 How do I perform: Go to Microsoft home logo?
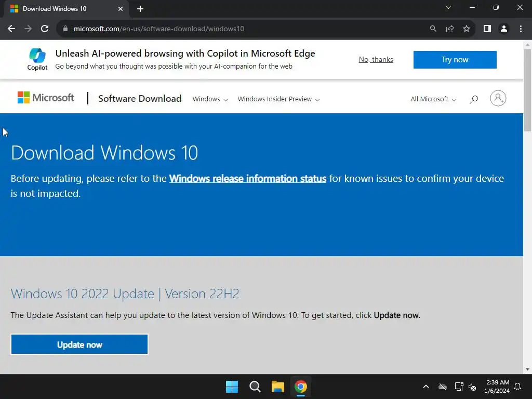click(46, 98)
